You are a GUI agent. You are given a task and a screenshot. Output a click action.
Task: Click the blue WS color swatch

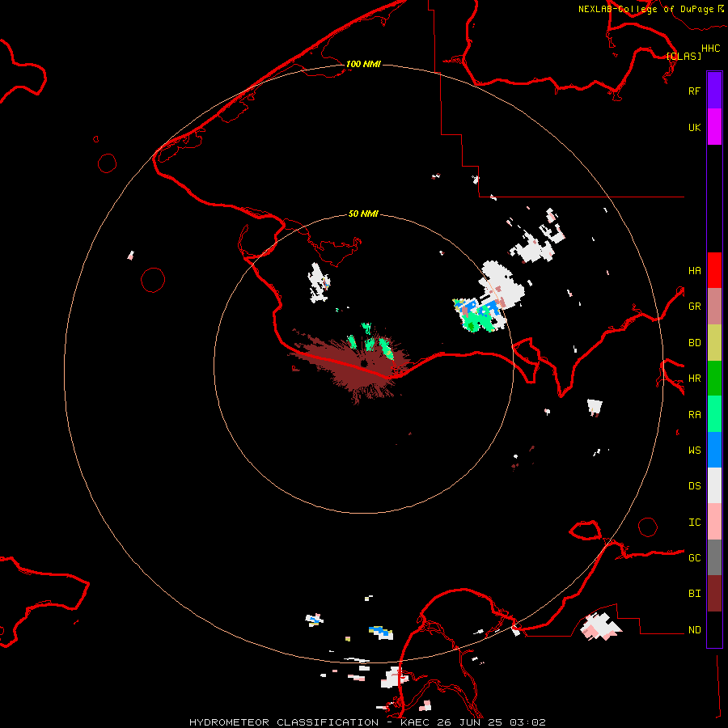pyautogui.click(x=714, y=450)
